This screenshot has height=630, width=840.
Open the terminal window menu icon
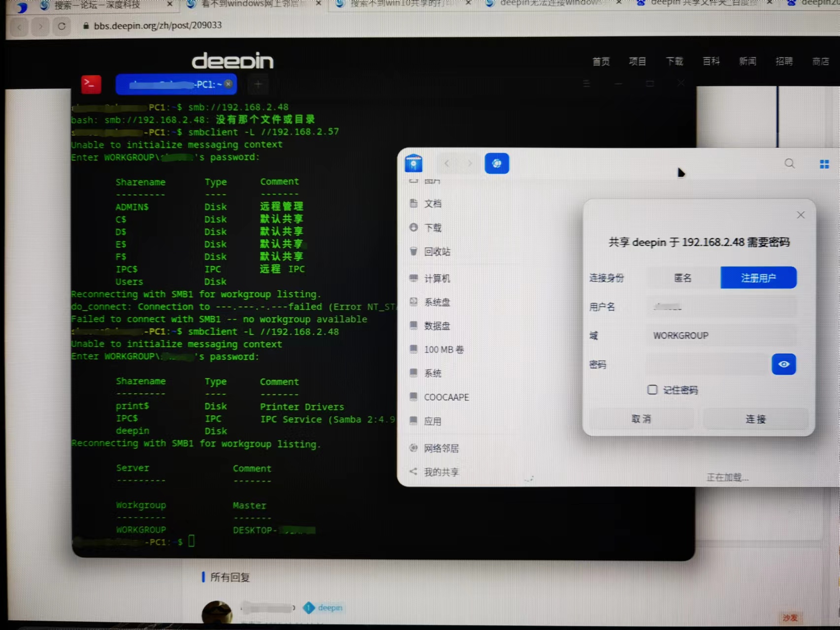pos(586,84)
